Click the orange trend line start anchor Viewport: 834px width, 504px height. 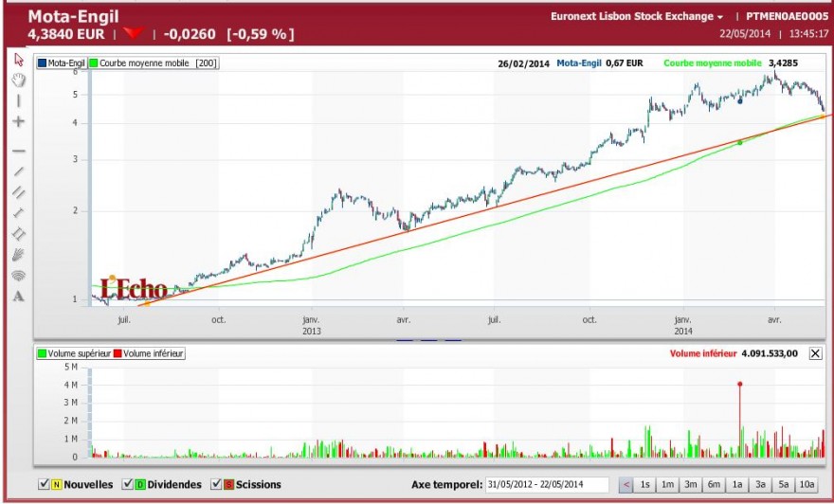pyautogui.click(x=147, y=304)
